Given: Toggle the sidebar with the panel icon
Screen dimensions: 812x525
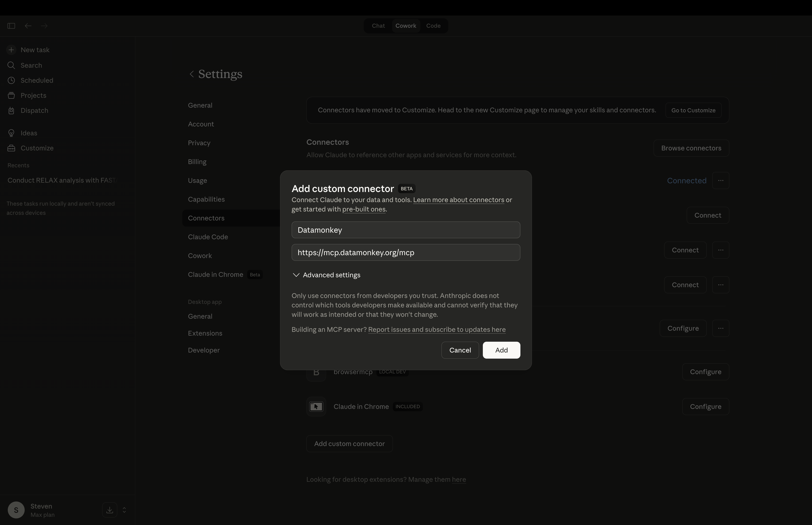Looking at the screenshot, I should (x=11, y=26).
